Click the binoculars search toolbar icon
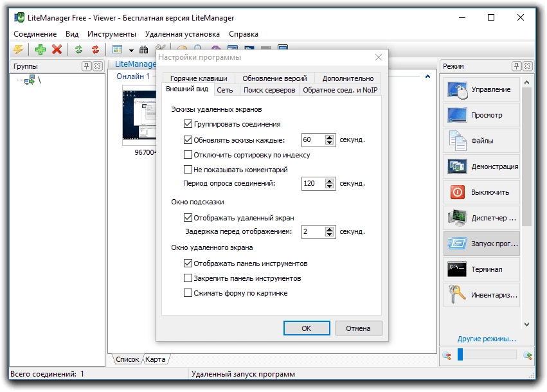The width and height of the screenshot is (547, 392). pos(144,49)
